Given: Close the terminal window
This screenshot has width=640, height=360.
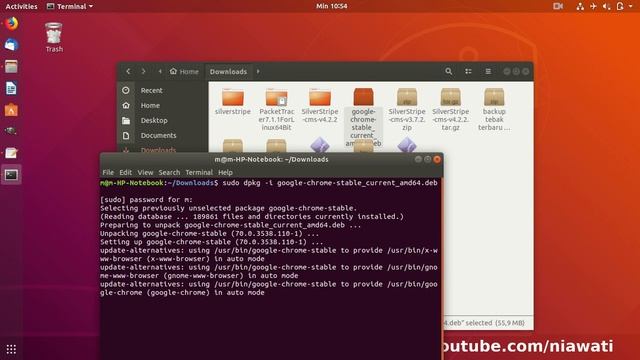Looking at the screenshot, I should [437, 159].
